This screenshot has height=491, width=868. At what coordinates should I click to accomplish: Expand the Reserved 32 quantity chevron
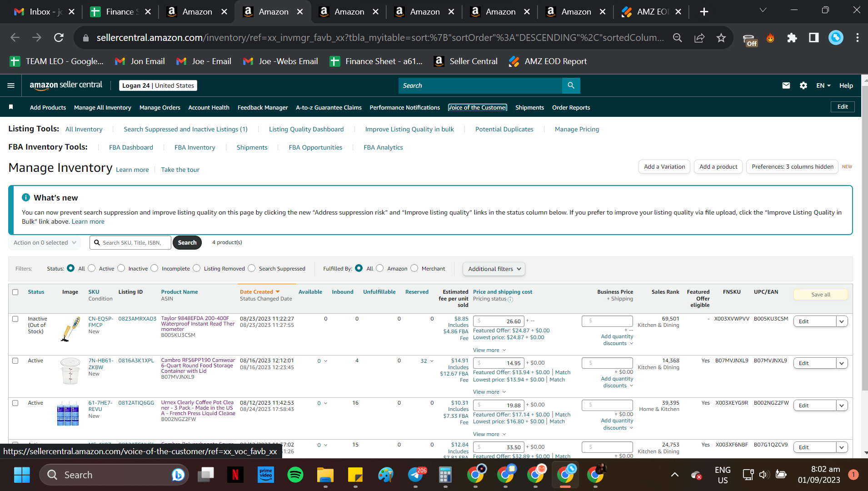432,361
